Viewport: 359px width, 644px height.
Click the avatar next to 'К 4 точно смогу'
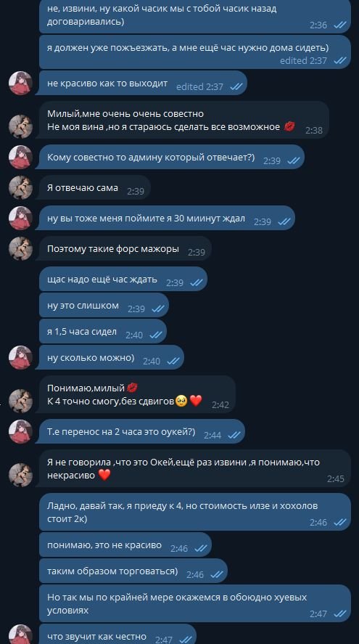click(x=20, y=401)
